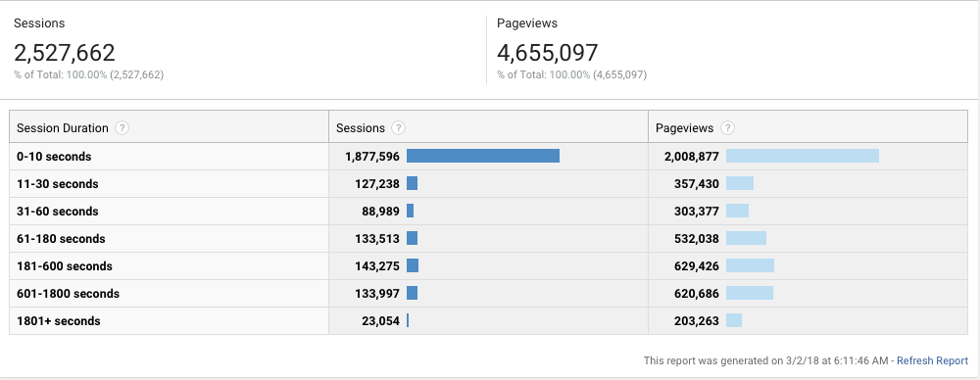Screen dimensions: 980x380
Task: Click the pageviews value 357,430
Action: click(696, 184)
